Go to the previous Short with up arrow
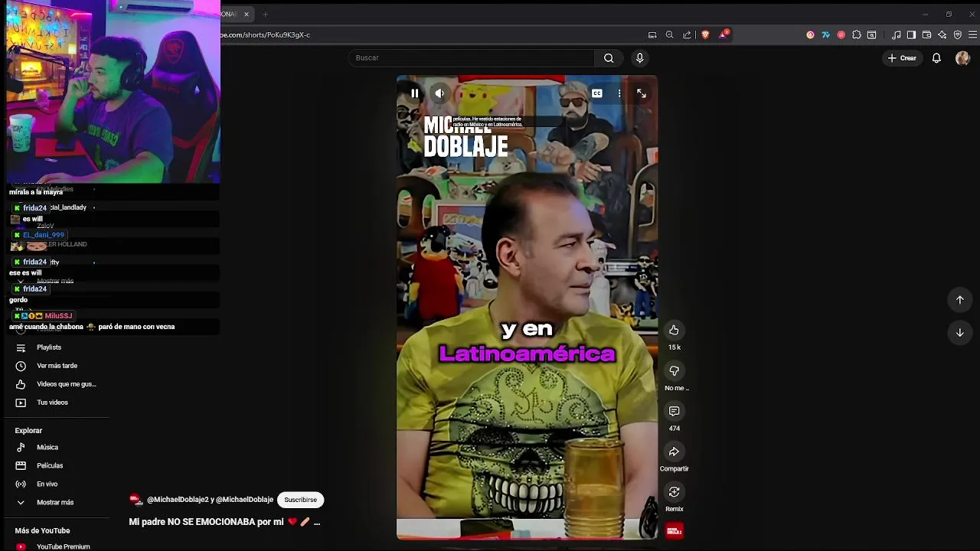The width and height of the screenshot is (980, 551). (959, 300)
